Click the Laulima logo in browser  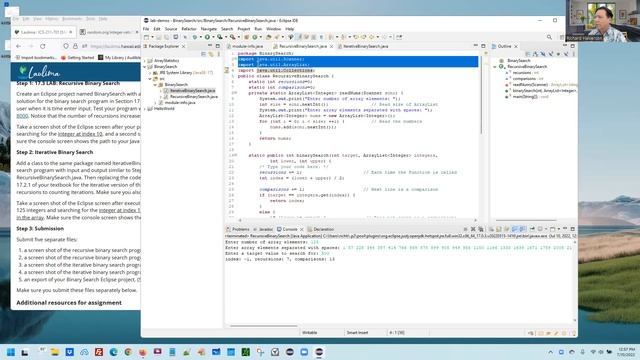[x=40, y=72]
